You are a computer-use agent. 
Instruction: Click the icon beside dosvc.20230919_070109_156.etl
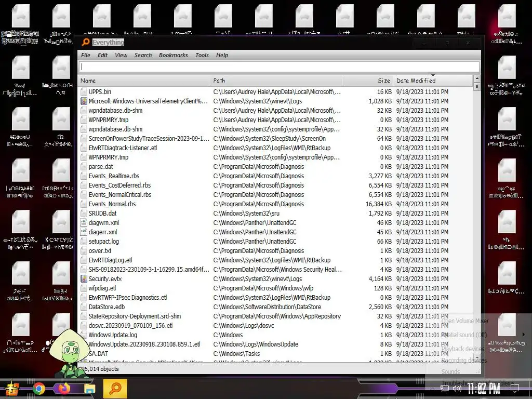point(84,326)
